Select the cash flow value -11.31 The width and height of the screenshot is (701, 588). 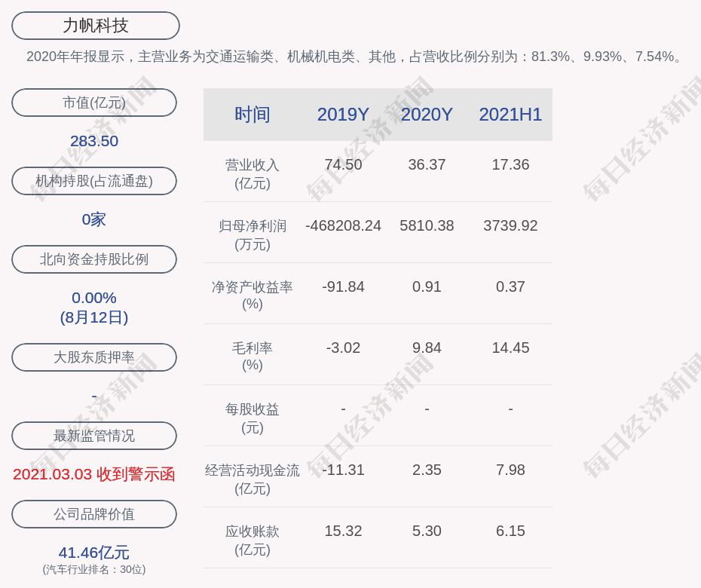tap(344, 470)
